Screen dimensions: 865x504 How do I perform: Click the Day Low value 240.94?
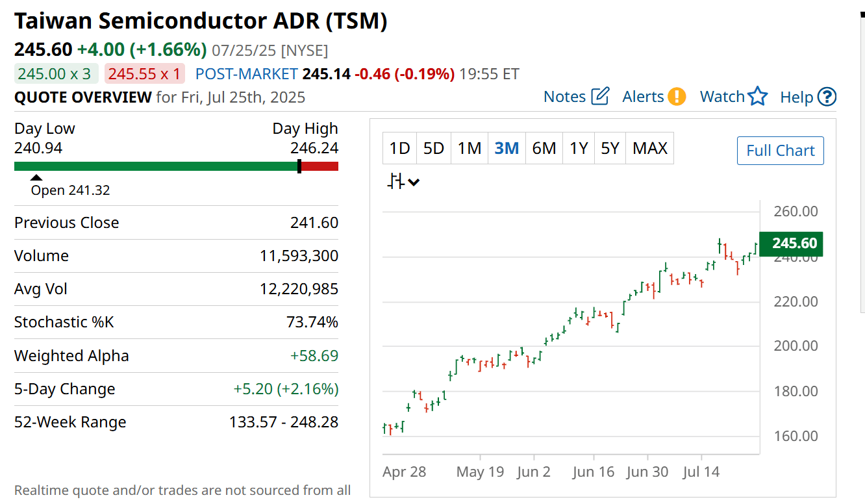pyautogui.click(x=38, y=148)
